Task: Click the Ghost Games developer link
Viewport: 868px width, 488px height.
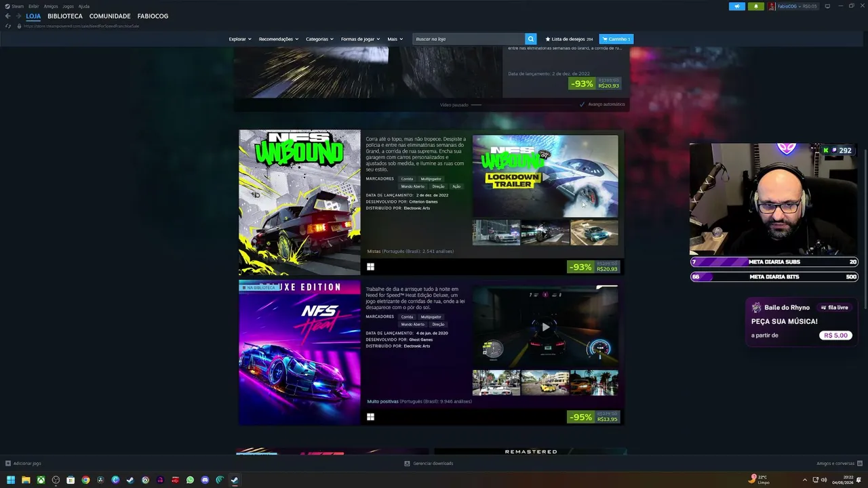Action: [x=420, y=340]
